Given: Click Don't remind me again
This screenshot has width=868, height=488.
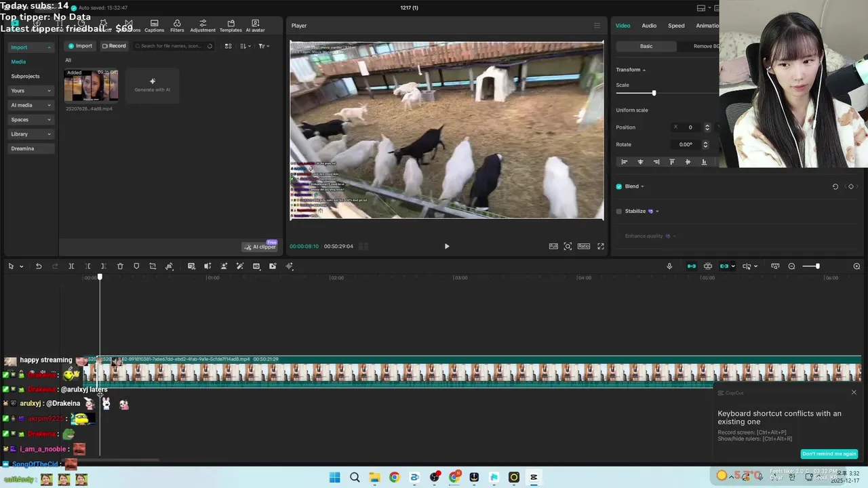Looking at the screenshot, I should [x=829, y=453].
